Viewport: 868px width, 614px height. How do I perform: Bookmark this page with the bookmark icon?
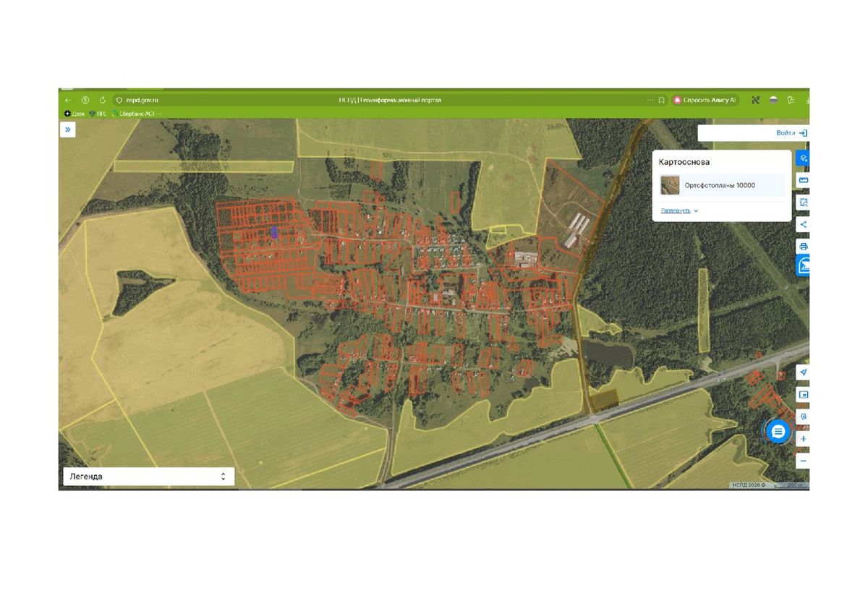661,100
